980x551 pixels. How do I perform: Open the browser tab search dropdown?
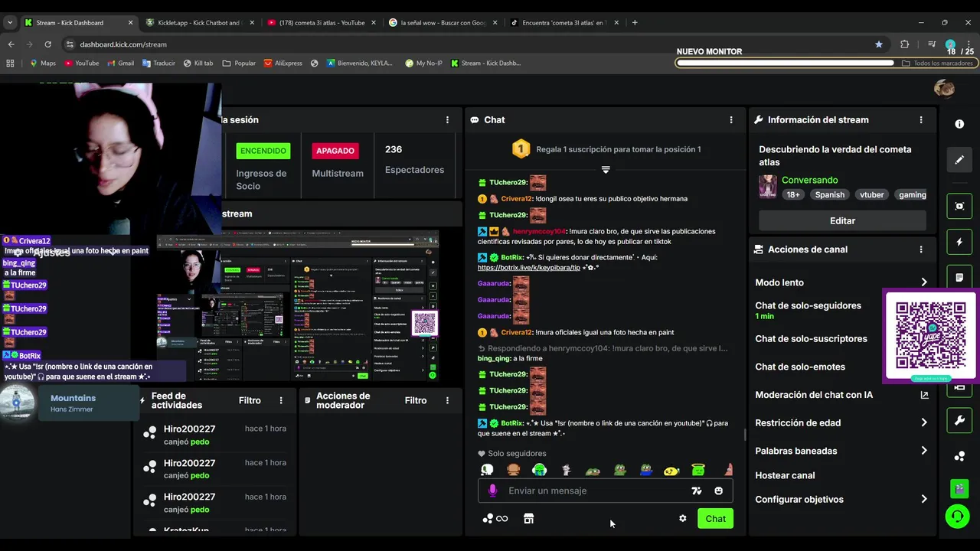[x=10, y=22]
